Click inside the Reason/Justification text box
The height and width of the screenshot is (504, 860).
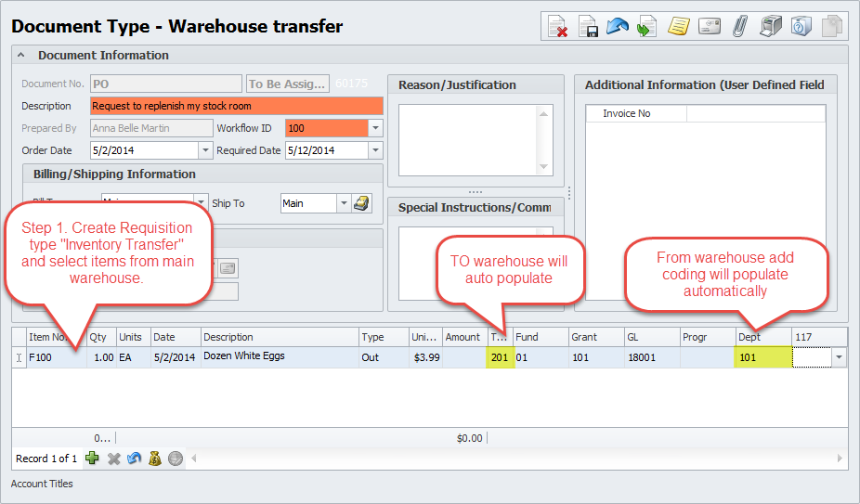coord(467,138)
